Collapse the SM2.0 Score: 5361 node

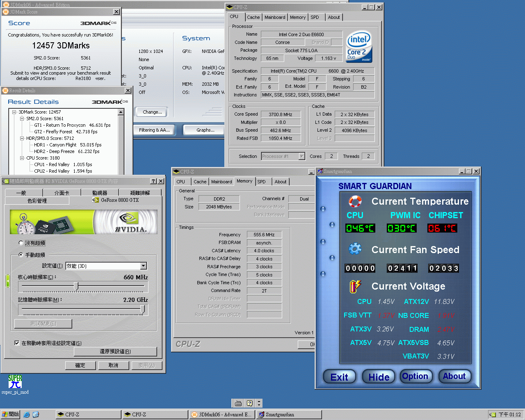tap(22, 119)
